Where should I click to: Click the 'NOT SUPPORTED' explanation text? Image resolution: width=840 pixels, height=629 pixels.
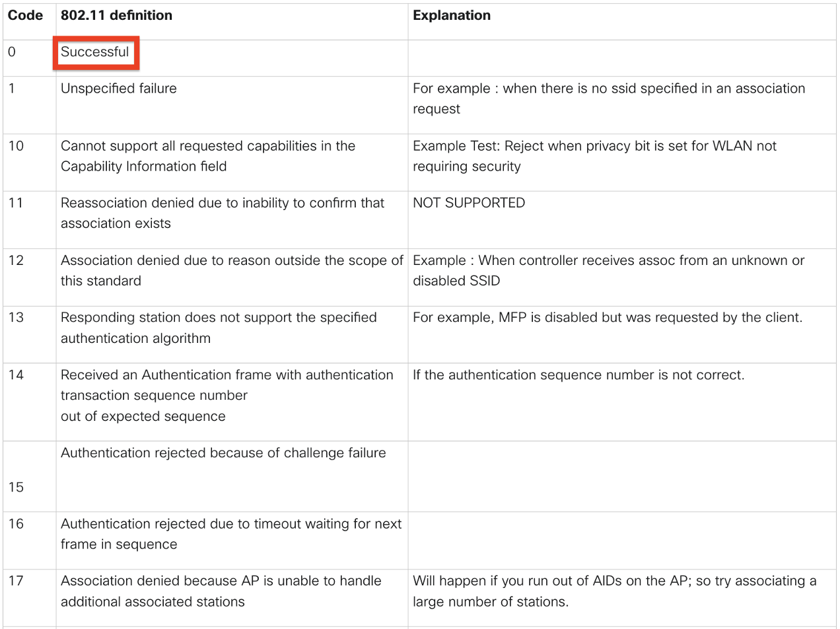(x=469, y=203)
